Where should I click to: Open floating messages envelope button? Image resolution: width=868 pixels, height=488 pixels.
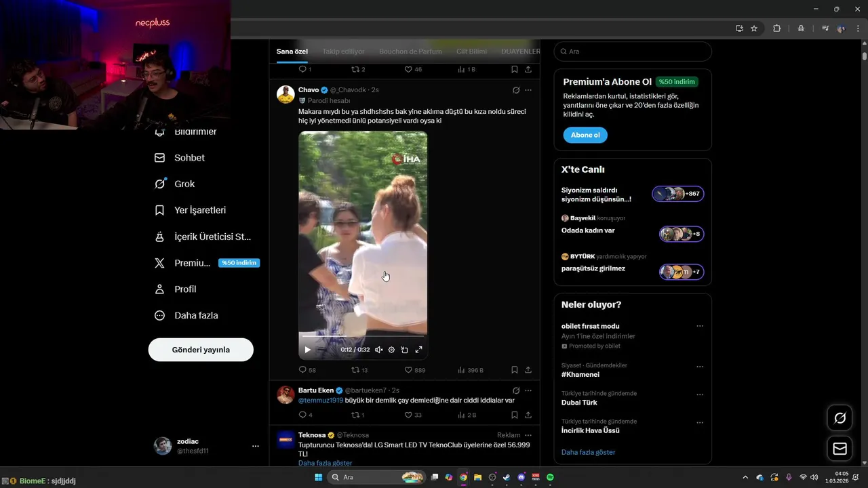point(840,449)
